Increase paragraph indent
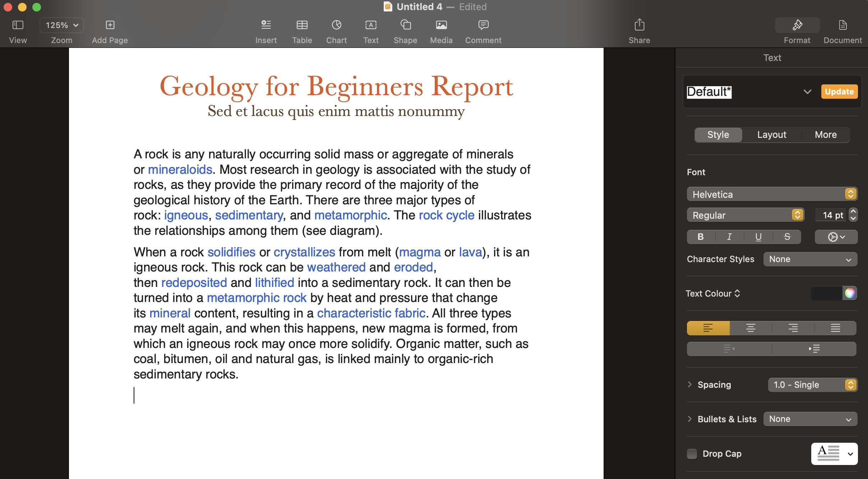Viewport: 868px width, 479px height. 814,349
